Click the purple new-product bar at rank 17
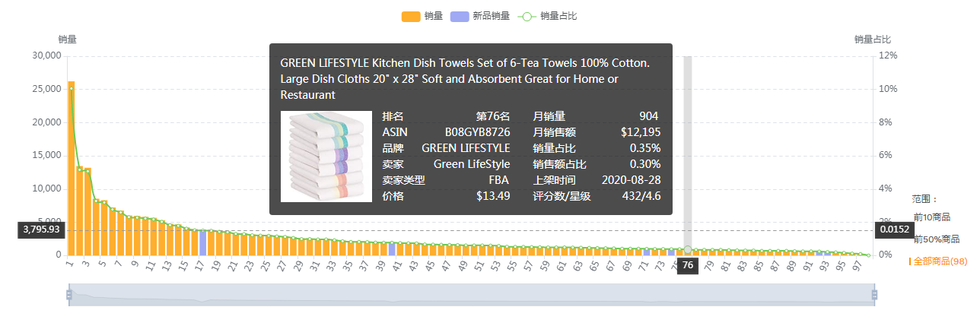Image resolution: width=980 pixels, height=326 pixels. click(x=202, y=243)
